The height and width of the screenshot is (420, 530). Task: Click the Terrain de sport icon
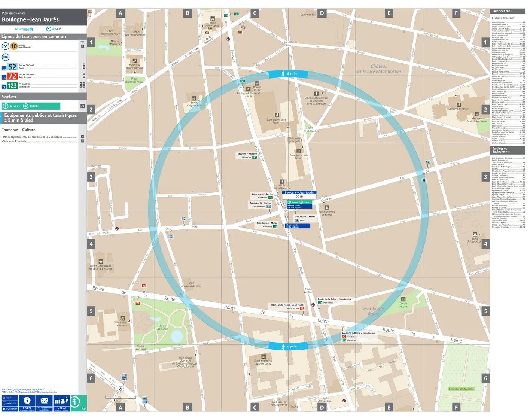point(403,299)
